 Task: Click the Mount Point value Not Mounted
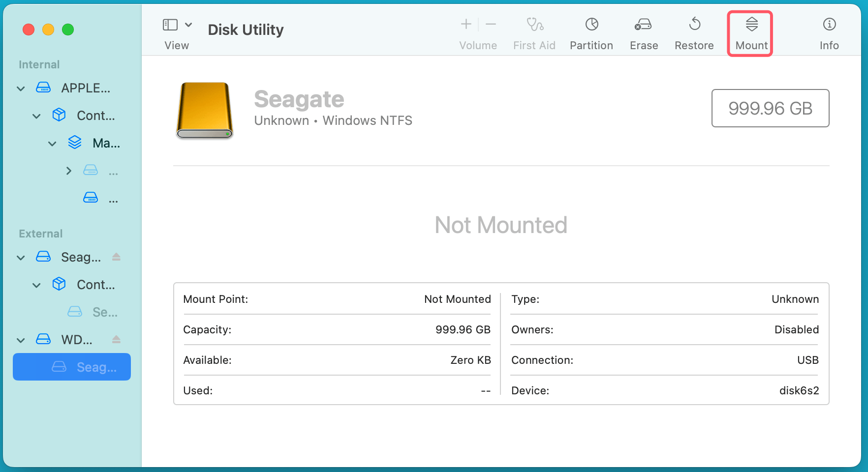tap(457, 299)
